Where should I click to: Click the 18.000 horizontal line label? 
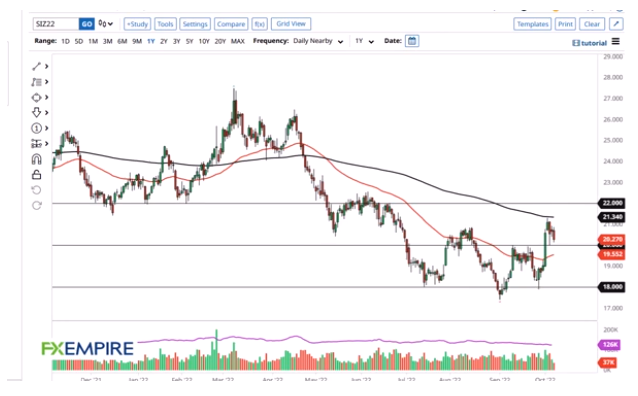point(612,287)
